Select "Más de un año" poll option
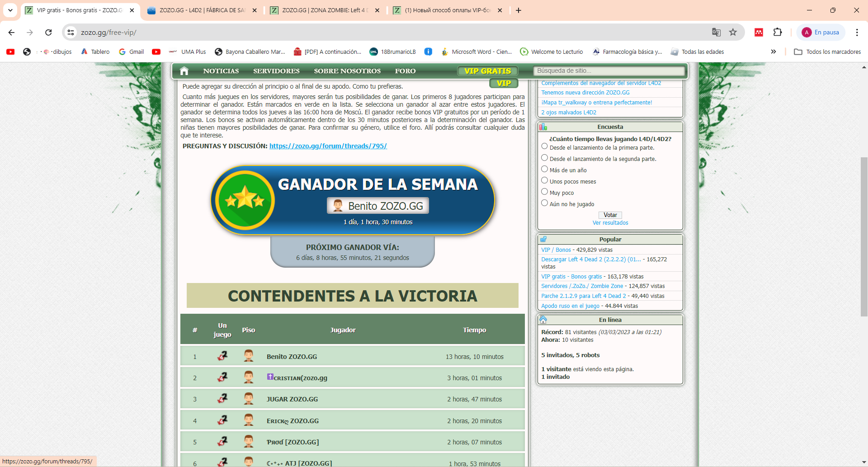 tap(544, 169)
